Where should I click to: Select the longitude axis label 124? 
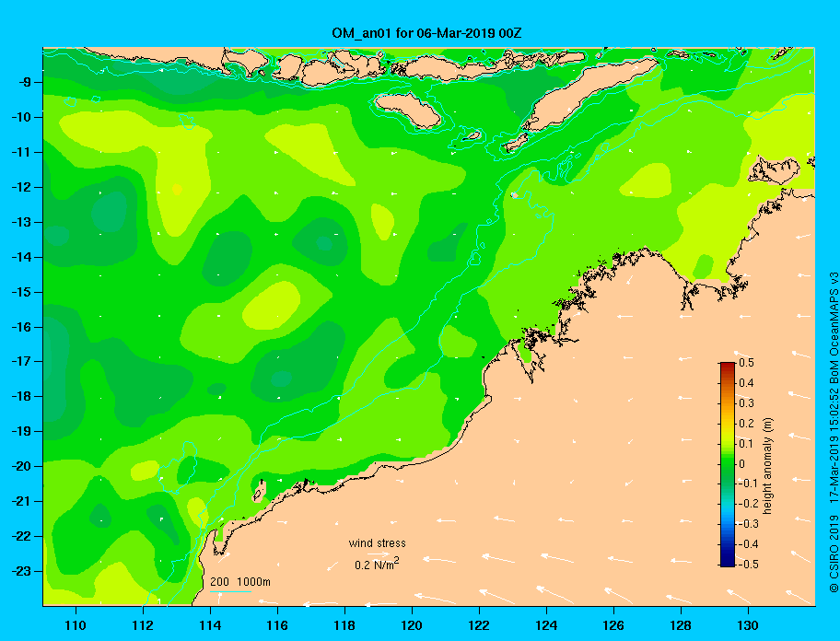coord(546,625)
